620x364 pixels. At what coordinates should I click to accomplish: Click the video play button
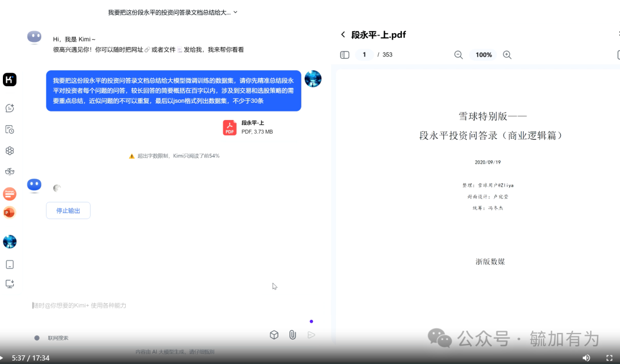[x=2, y=358]
